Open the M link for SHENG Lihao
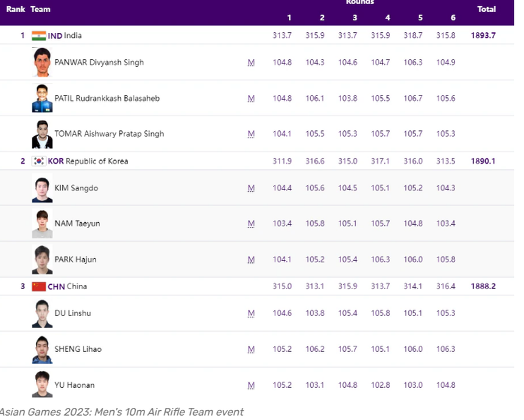This screenshot has width=524, height=420. tap(251, 349)
